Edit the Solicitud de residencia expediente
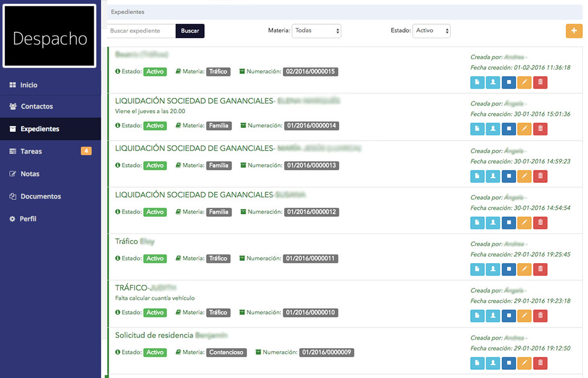This screenshot has height=378, width=588. coord(525,363)
